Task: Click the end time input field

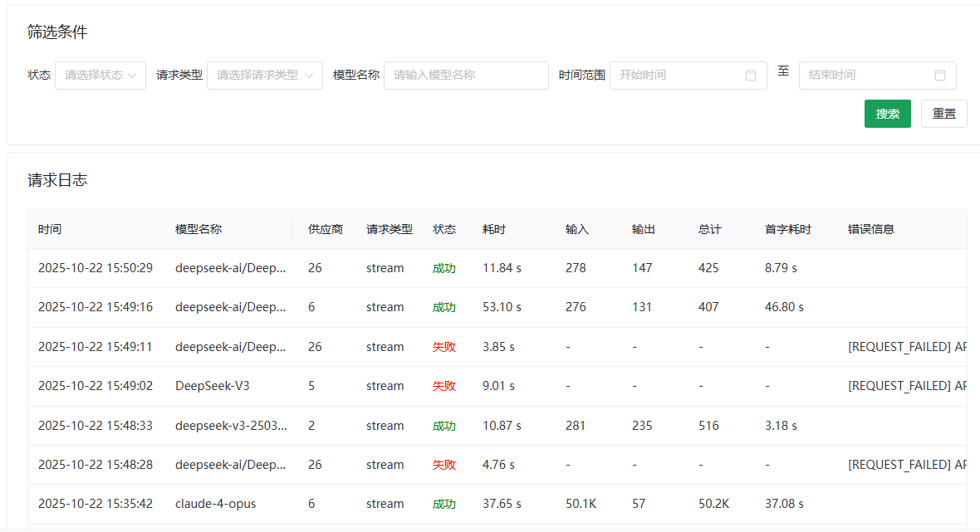Action: (866, 76)
